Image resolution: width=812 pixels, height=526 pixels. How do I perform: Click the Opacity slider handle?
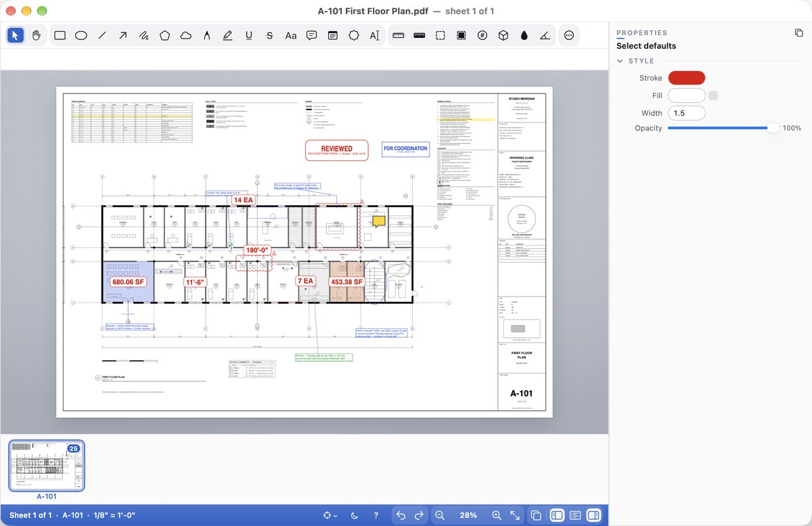[773, 128]
